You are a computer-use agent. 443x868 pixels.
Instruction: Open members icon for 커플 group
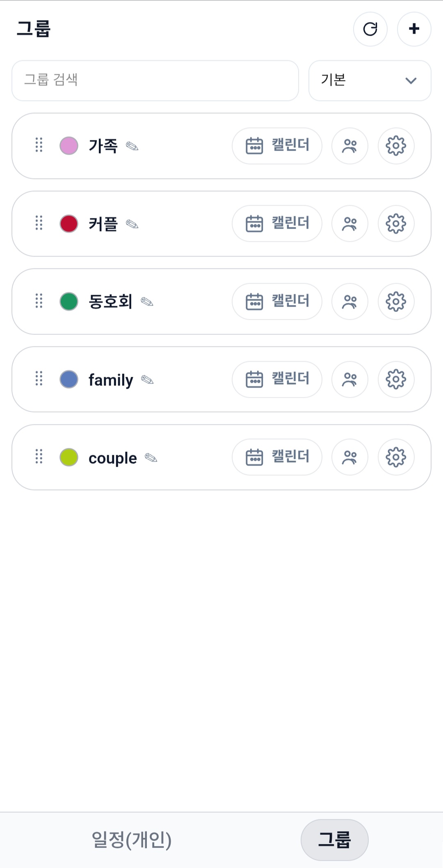pos(349,224)
